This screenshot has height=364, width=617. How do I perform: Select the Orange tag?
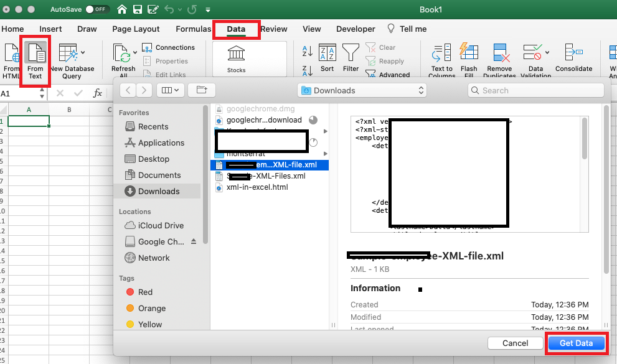(x=146, y=308)
